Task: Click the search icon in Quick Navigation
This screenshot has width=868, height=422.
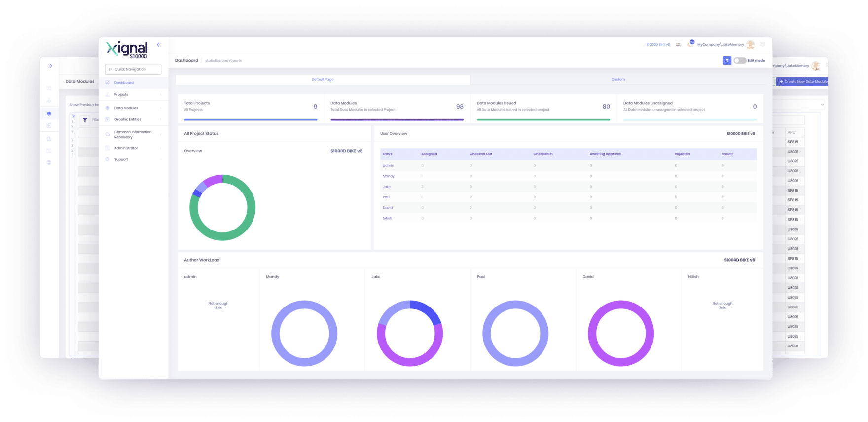Action: coord(110,69)
